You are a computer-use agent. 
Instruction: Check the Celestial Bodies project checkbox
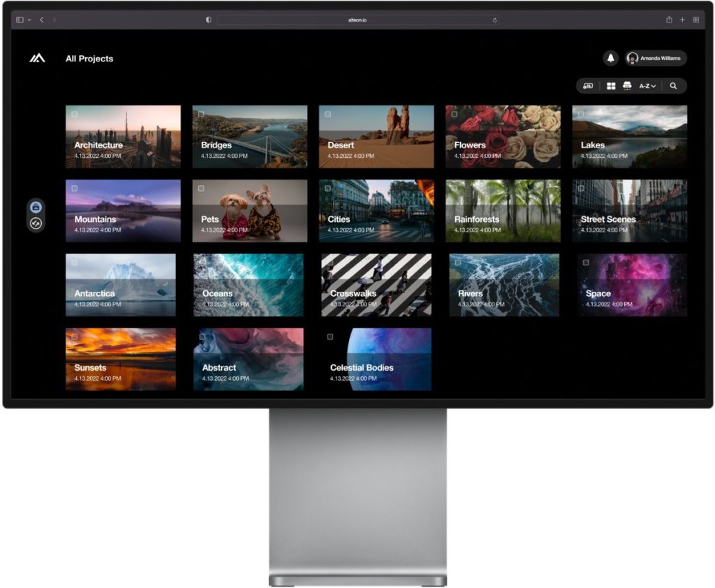click(x=330, y=337)
